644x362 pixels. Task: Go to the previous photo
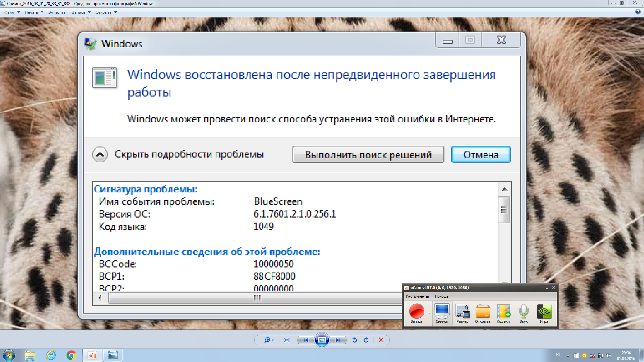(x=306, y=340)
